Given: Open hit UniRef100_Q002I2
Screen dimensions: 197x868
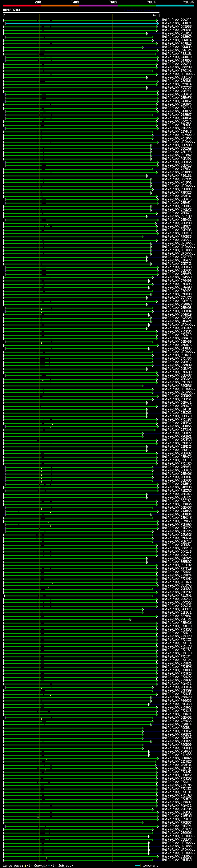Looking at the screenshot, I should [x=177, y=20].
